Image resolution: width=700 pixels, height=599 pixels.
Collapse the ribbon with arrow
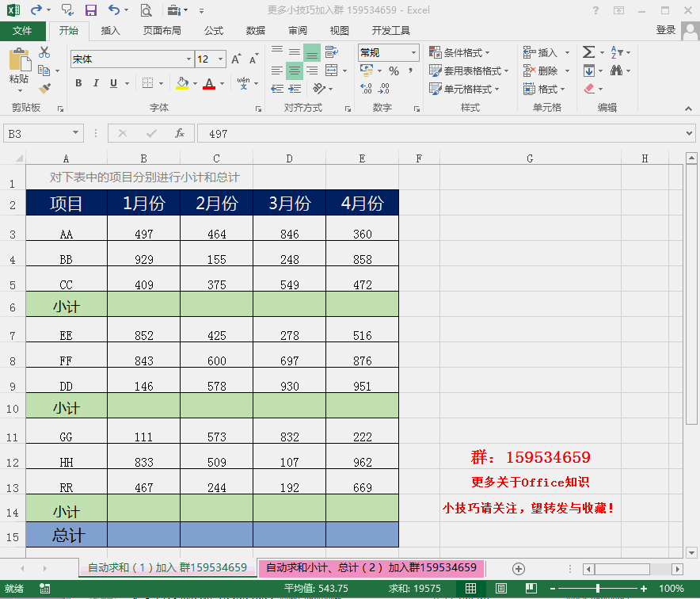point(688,109)
